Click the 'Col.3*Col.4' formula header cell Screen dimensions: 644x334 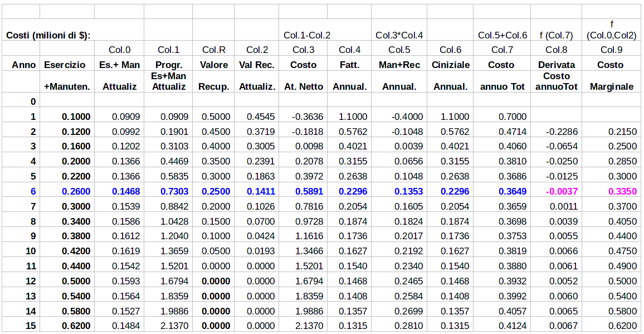coord(399,35)
